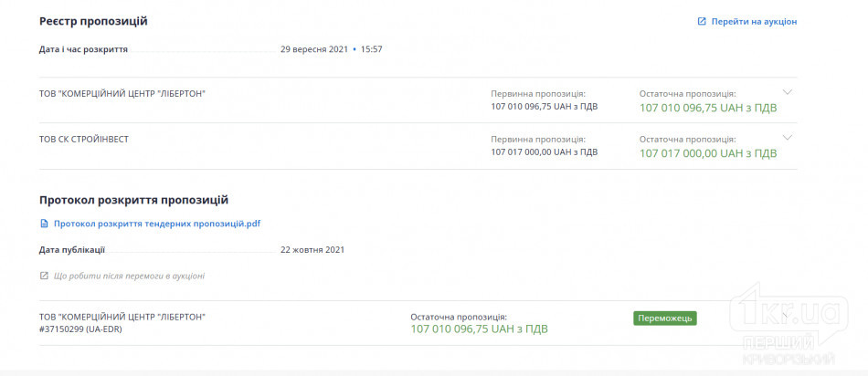Open the 'Перейти на аукціон' link
The height and width of the screenshot is (376, 868).
point(754,22)
